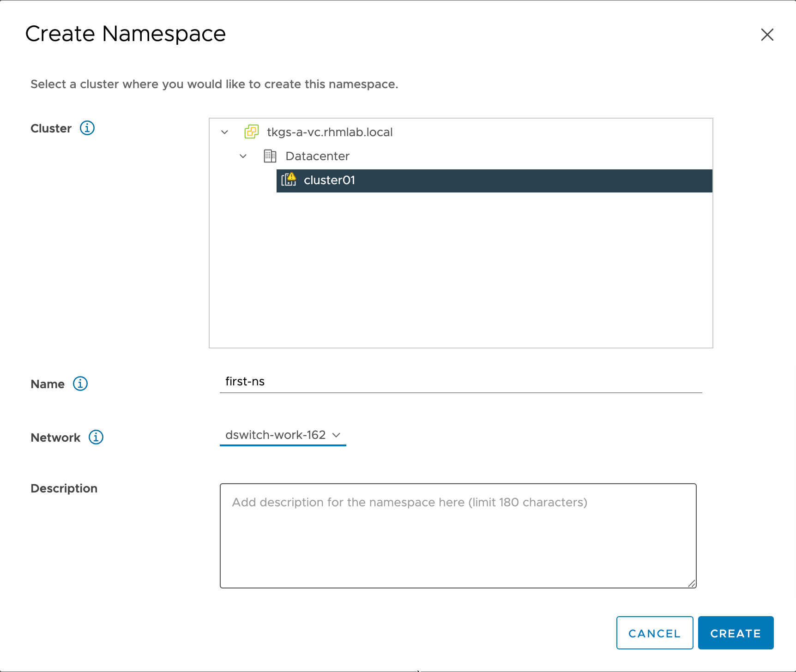Click the 'Select a cluster' instruction text
The width and height of the screenshot is (796, 672).
point(214,84)
